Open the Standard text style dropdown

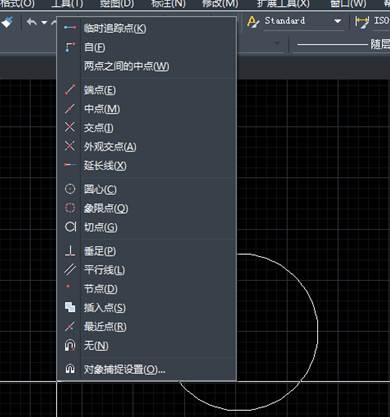point(338,21)
